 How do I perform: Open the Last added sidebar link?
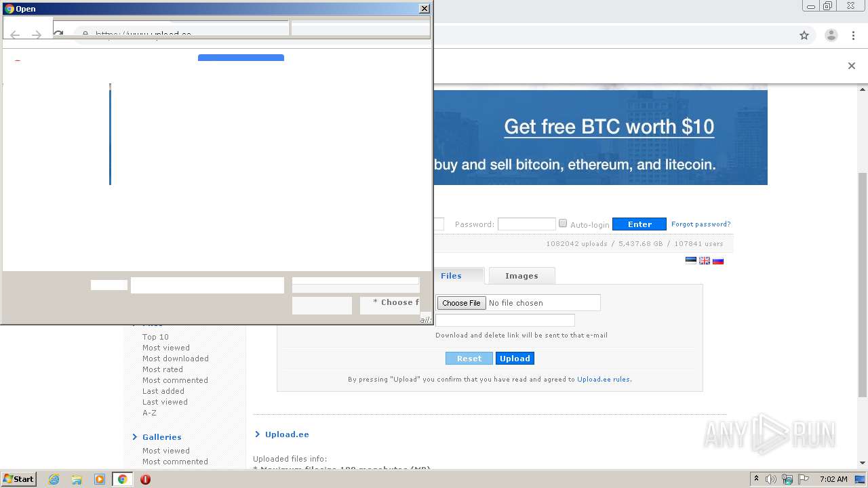pyautogui.click(x=163, y=391)
